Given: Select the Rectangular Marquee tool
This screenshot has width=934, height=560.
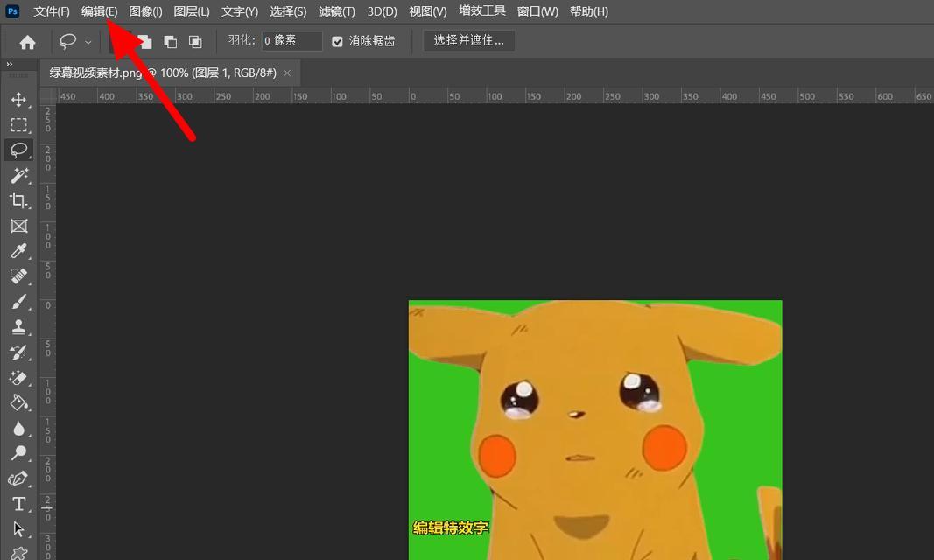Looking at the screenshot, I should 18,125.
